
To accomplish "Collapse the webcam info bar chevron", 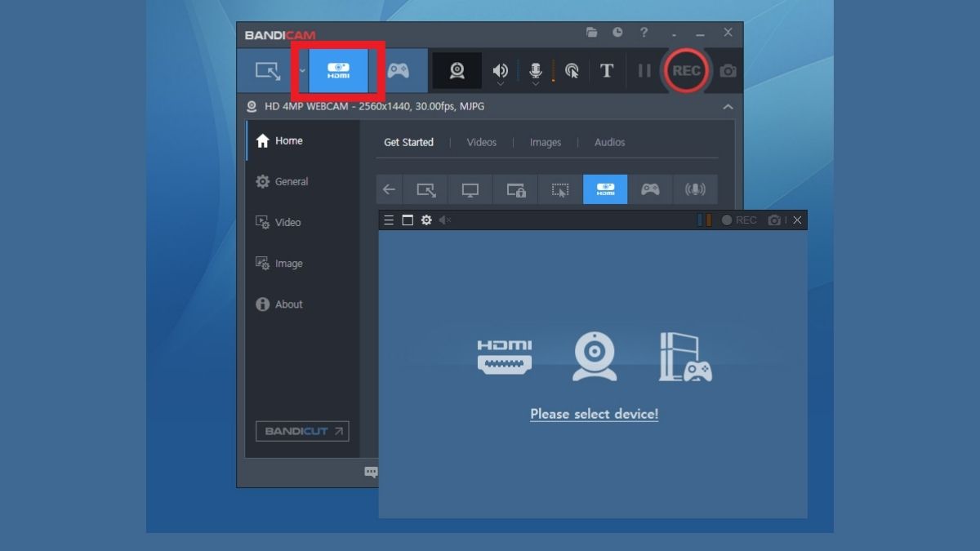I will [728, 107].
